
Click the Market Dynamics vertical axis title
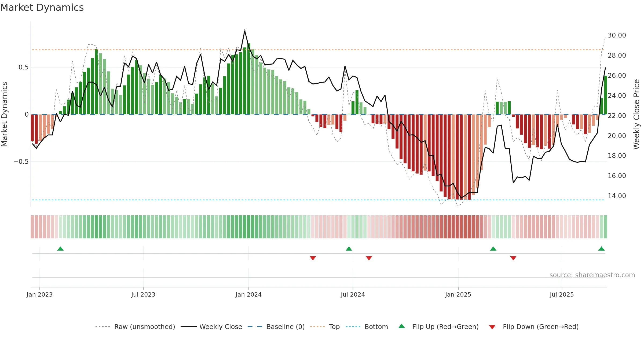point(4,114)
